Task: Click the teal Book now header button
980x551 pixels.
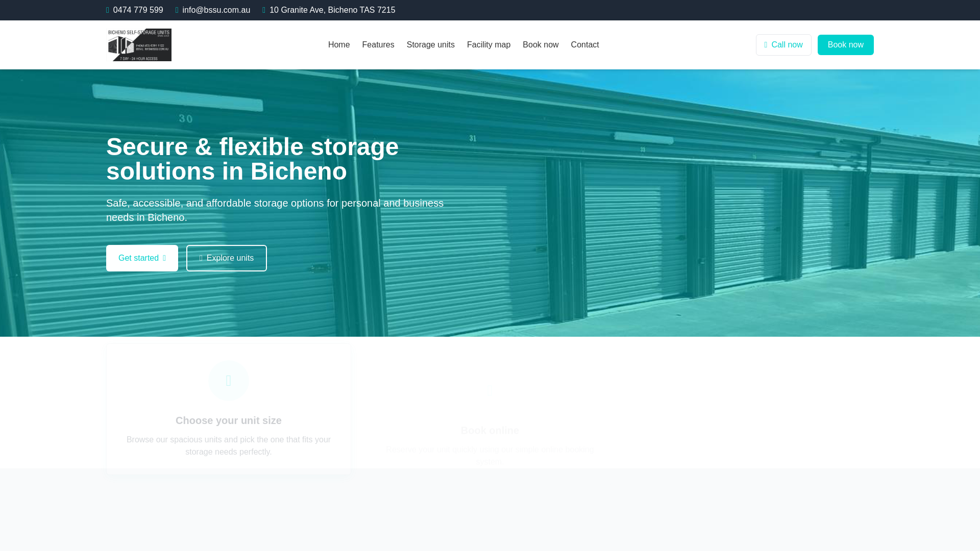Action: (845, 45)
